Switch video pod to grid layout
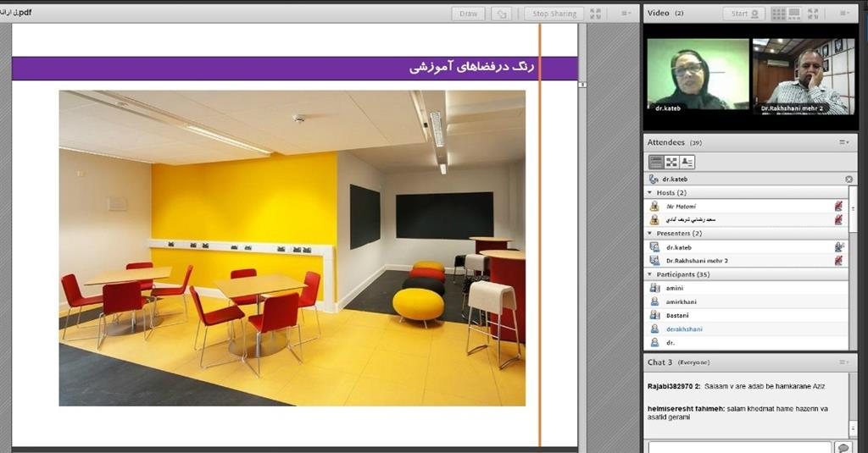This screenshot has width=868, height=453. pos(779,14)
